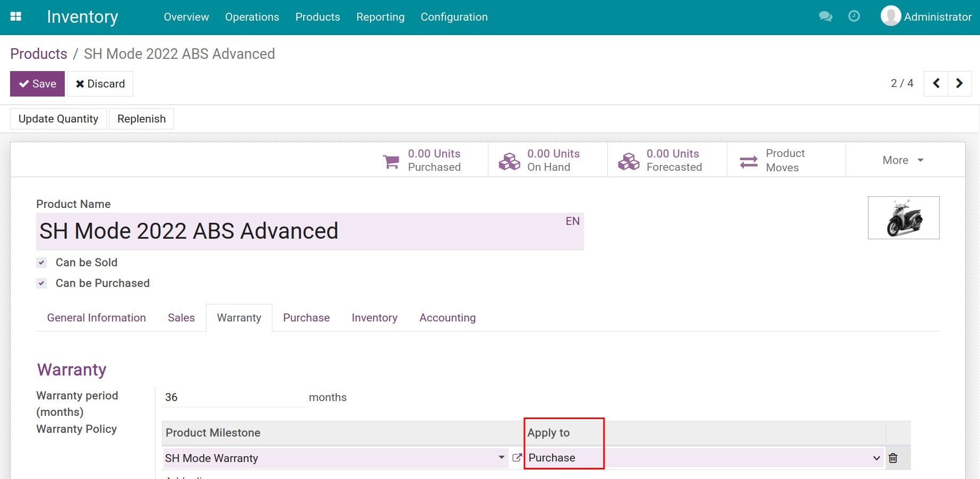
Task: Go to the next product record arrow
Action: point(959,83)
